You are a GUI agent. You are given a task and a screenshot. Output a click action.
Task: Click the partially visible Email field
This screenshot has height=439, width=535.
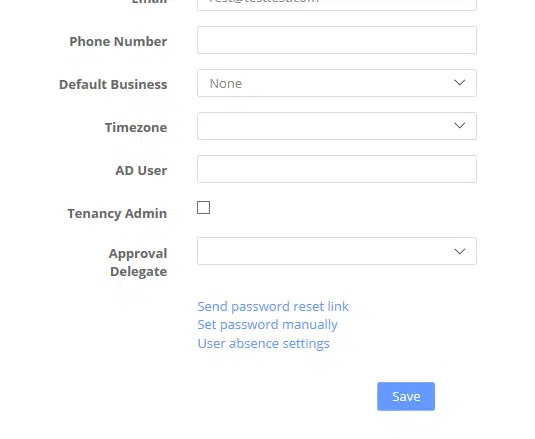click(x=337, y=4)
